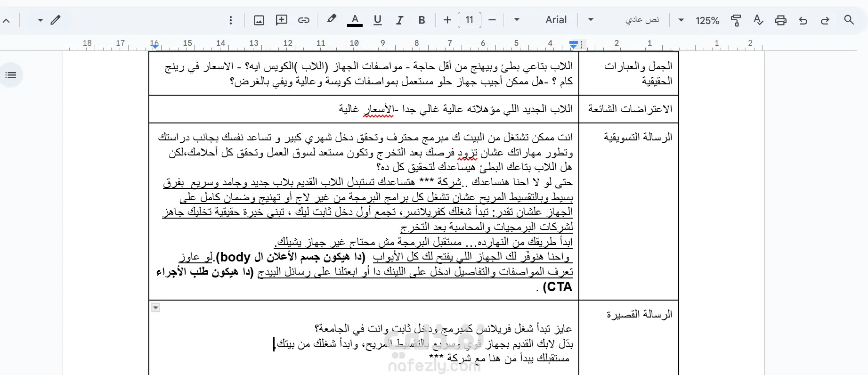Toggle bold formatting
Viewport: 868px width, 375px height.
tap(422, 20)
